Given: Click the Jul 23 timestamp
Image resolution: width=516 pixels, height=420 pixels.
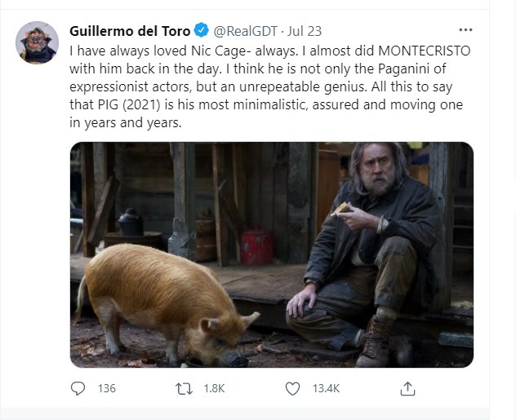Looking at the screenshot, I should click(305, 31).
